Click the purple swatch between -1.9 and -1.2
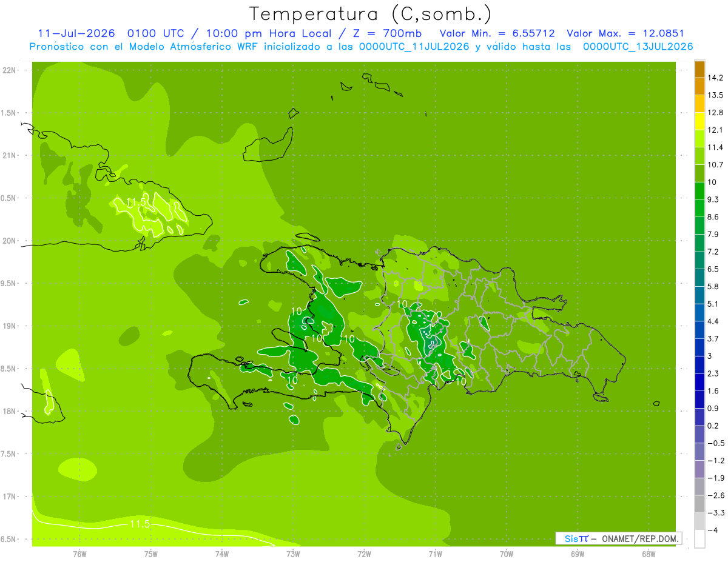This screenshot has width=728, height=562. click(699, 469)
